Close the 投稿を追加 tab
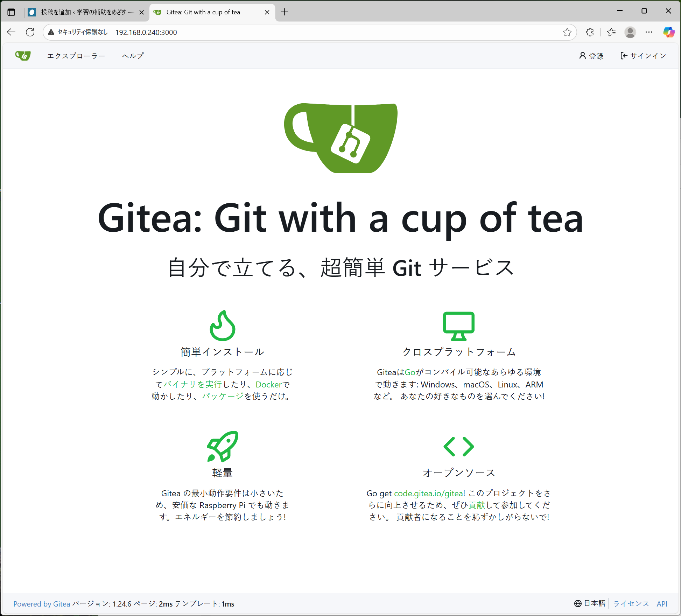Screen dimensions: 681x616 point(142,12)
